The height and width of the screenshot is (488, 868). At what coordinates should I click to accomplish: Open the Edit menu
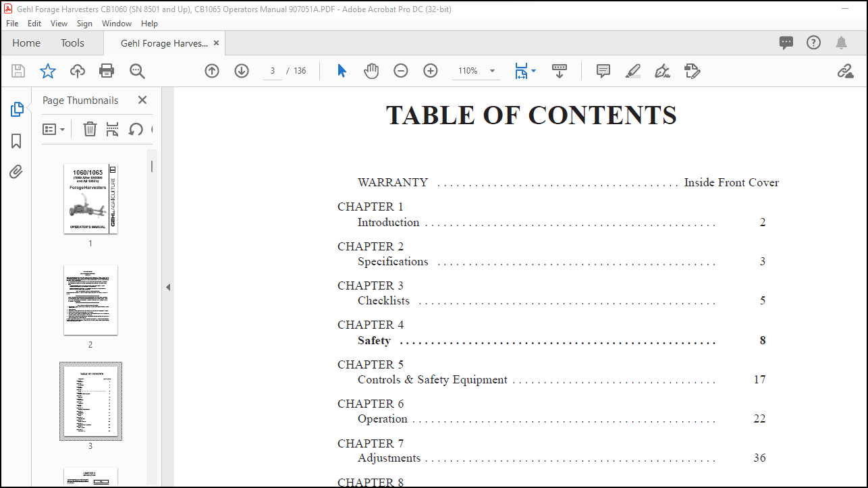[34, 23]
